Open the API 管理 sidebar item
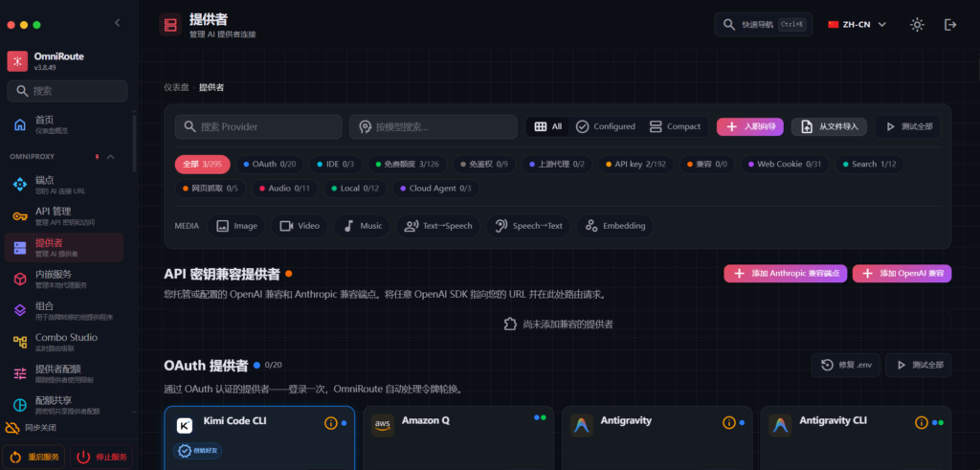This screenshot has height=470, width=980. (x=64, y=215)
